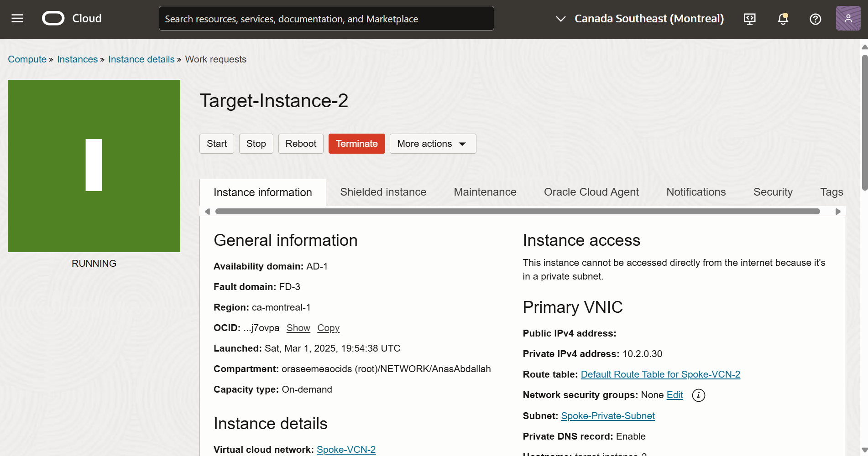Select the Security tab
868x456 pixels.
tap(773, 192)
